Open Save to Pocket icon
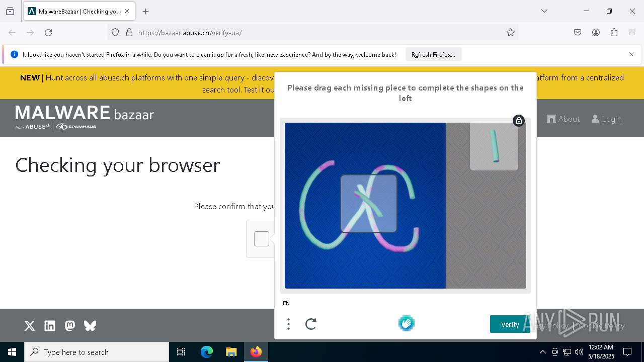This screenshot has width=644, height=362. click(x=578, y=33)
